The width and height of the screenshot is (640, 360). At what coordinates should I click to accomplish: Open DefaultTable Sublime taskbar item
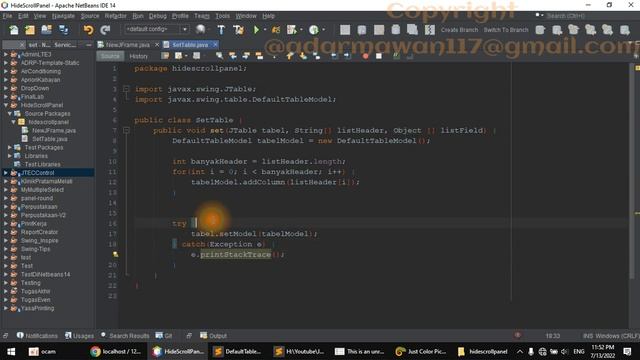(x=237, y=352)
